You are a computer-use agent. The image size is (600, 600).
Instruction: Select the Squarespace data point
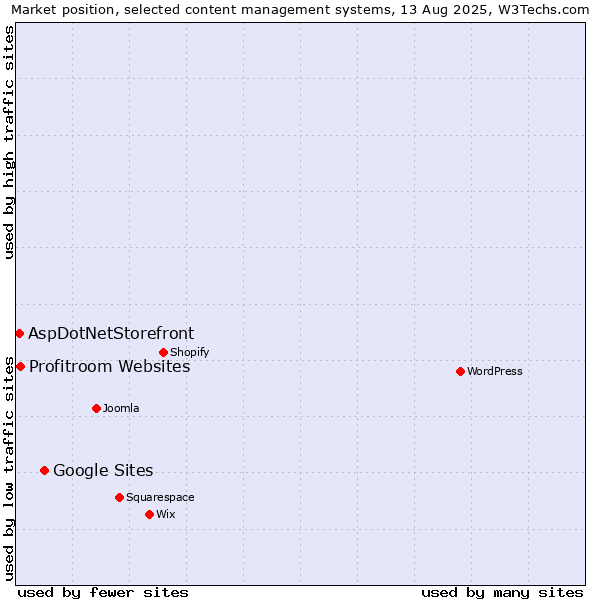[119, 497]
